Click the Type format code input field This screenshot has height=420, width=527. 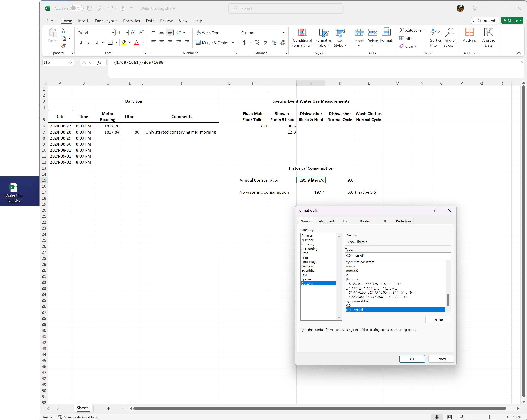(x=397, y=255)
